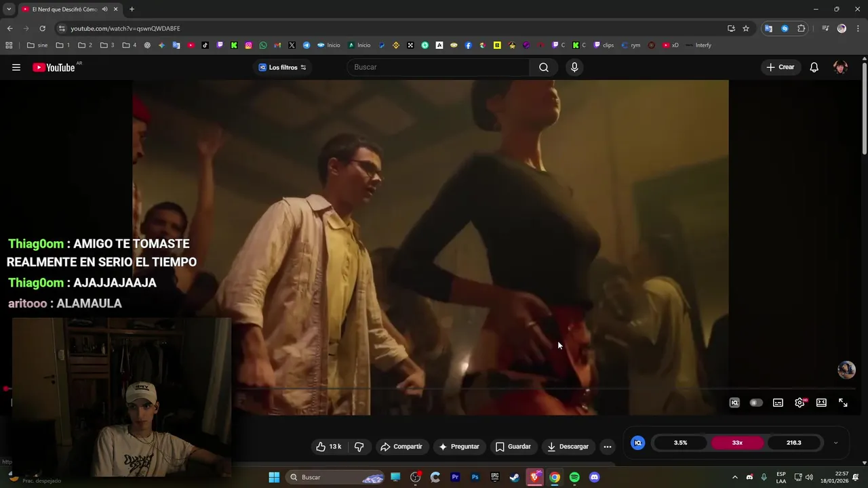Image resolution: width=868 pixels, height=488 pixels.
Task: Click the channel watermark thumbnail on the video
Action: [x=846, y=369]
